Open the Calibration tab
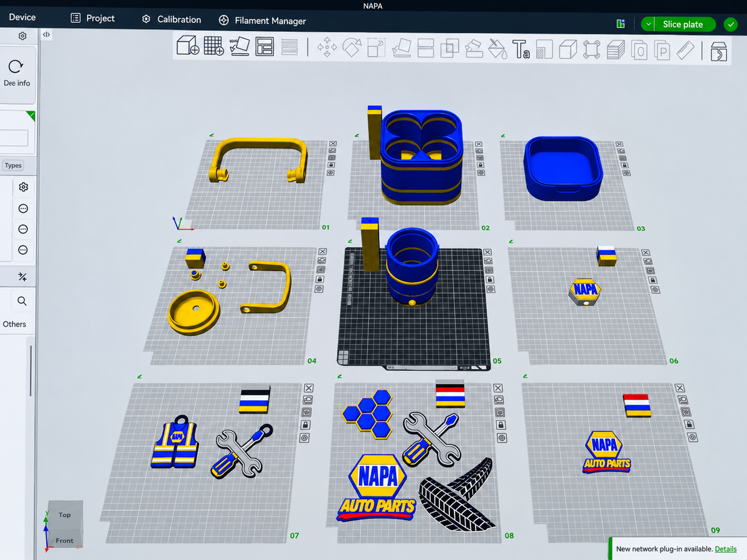 [x=171, y=19]
